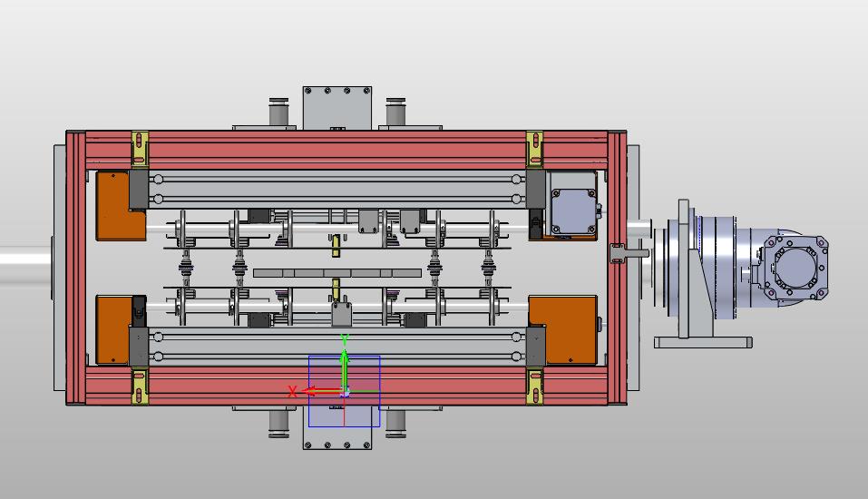Viewport: 868px width, 499px height.
Task: Select the lower gray linear guide rail
Action: [337, 347]
